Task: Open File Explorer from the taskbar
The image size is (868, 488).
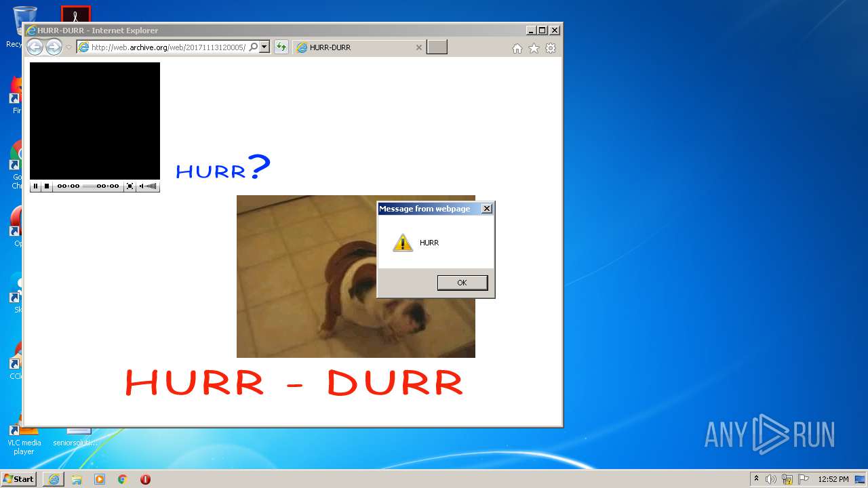Action: click(77, 479)
